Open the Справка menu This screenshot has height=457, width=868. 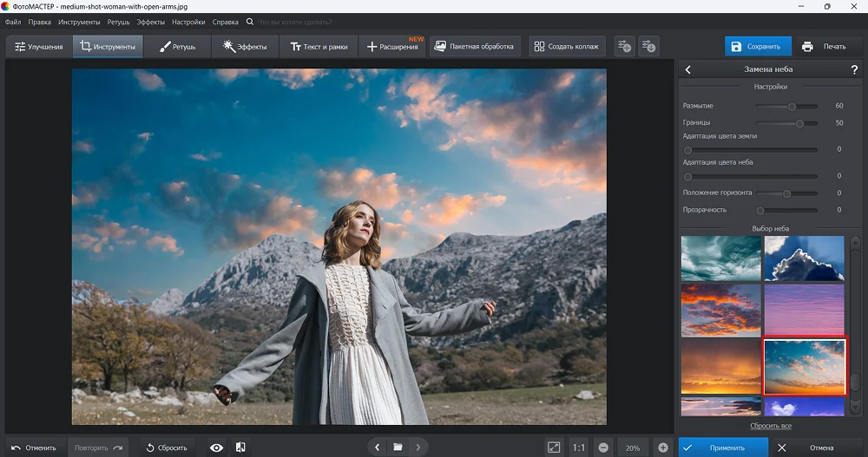click(226, 23)
